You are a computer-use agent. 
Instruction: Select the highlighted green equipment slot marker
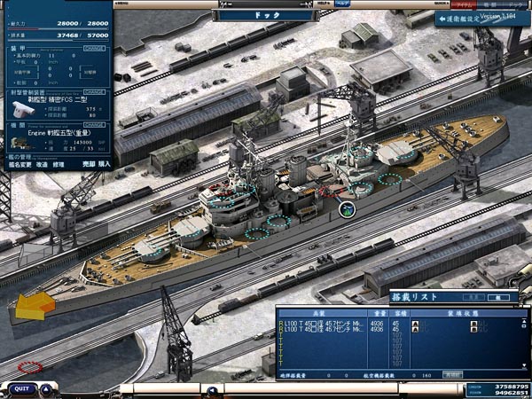tap(347, 209)
